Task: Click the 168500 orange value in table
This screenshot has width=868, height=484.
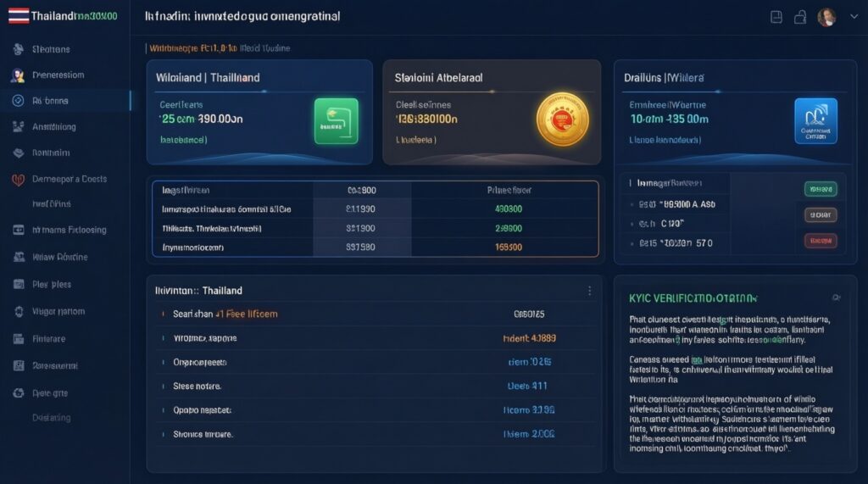Action: click(x=509, y=247)
